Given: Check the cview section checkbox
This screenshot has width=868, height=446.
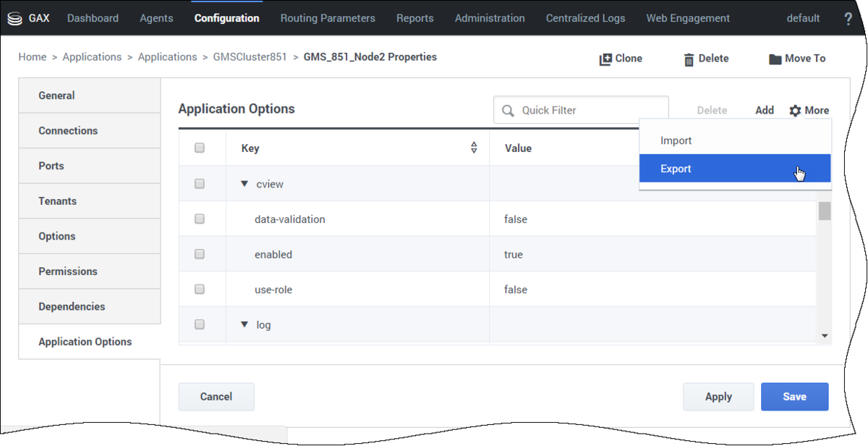Looking at the screenshot, I should [200, 184].
